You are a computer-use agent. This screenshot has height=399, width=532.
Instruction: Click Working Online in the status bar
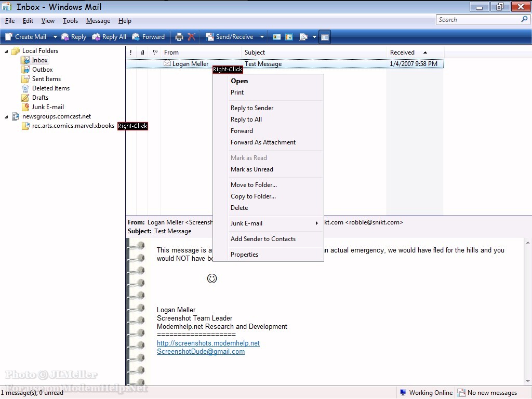(426, 393)
